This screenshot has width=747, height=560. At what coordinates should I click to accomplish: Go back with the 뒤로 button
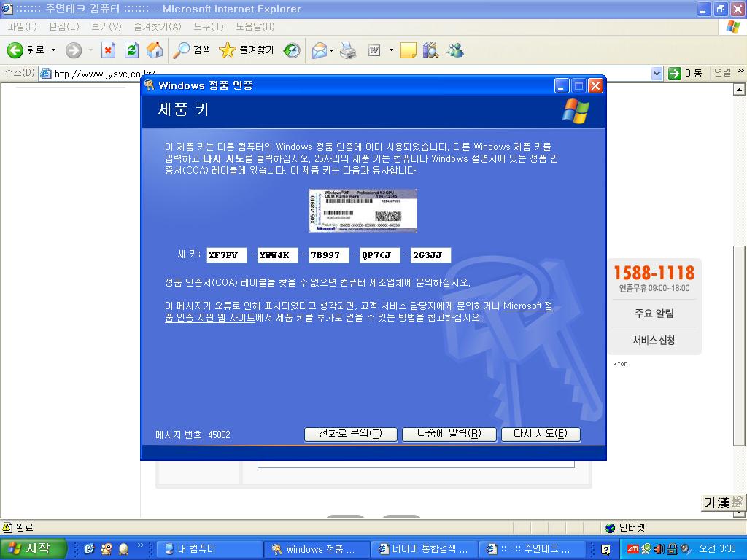(x=26, y=50)
